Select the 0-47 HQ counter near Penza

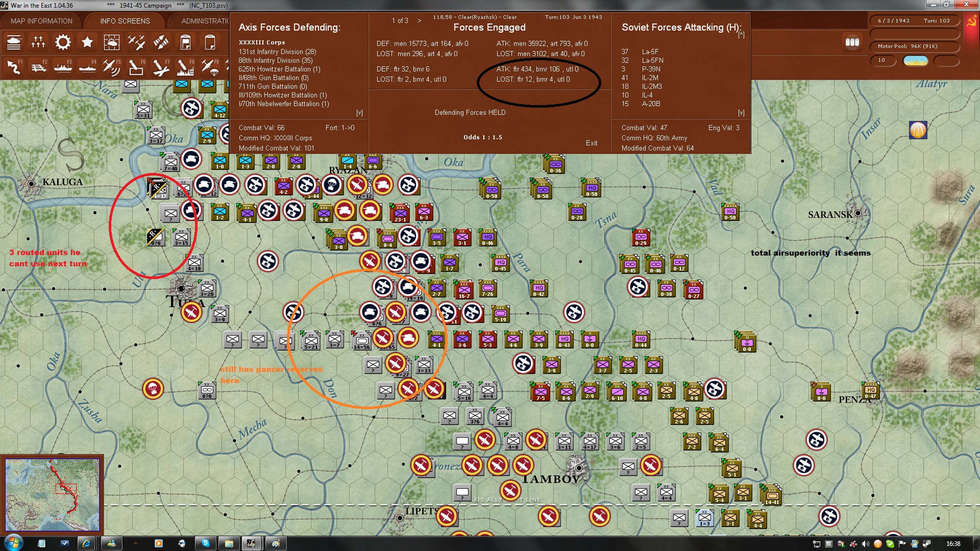[x=870, y=390]
